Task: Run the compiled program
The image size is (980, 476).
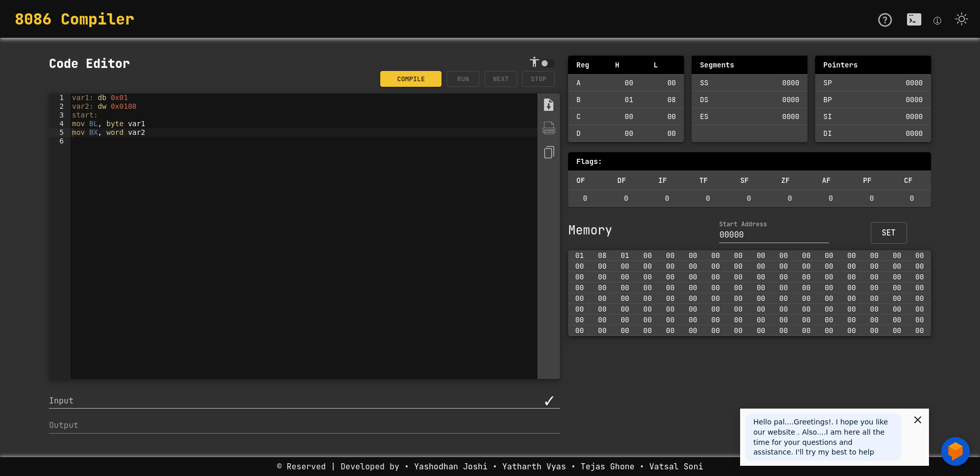Action: [x=462, y=79]
